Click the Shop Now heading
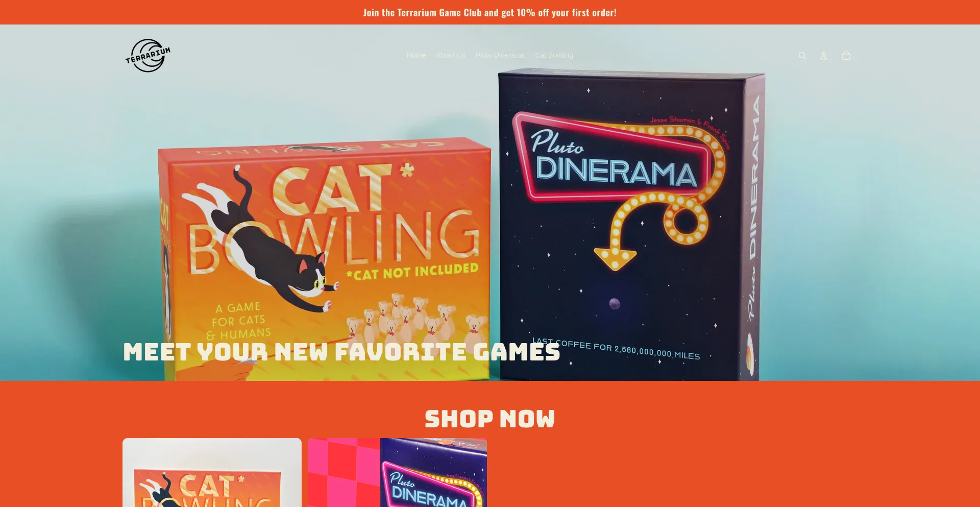The width and height of the screenshot is (980, 507). click(x=490, y=419)
